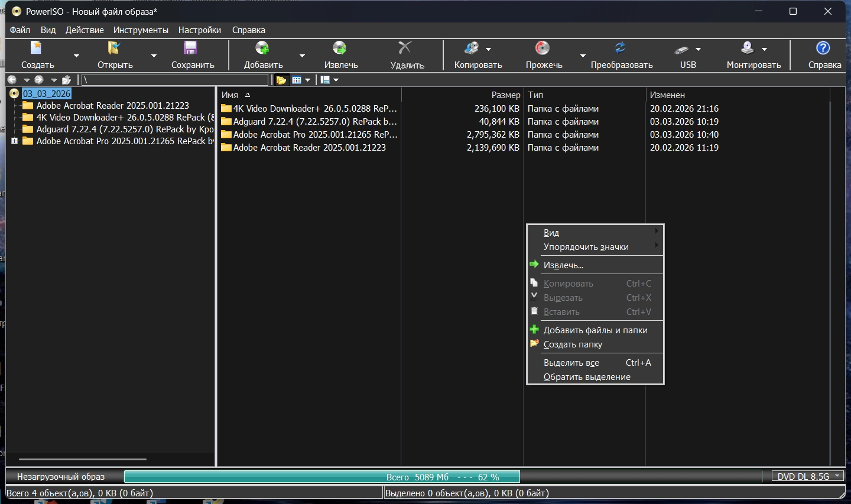Open the view mode dropdown arrow
This screenshot has width=851, height=504.
307,80
